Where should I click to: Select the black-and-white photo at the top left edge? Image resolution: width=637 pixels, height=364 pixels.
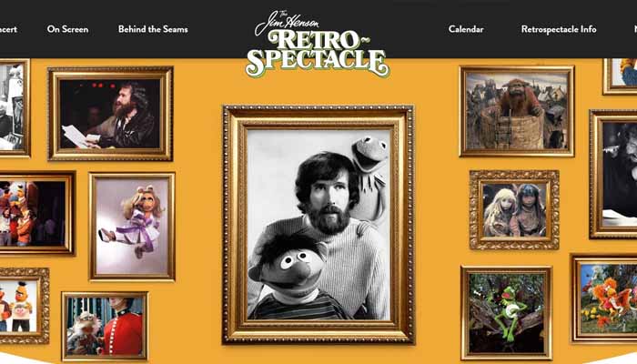[x=15, y=108]
